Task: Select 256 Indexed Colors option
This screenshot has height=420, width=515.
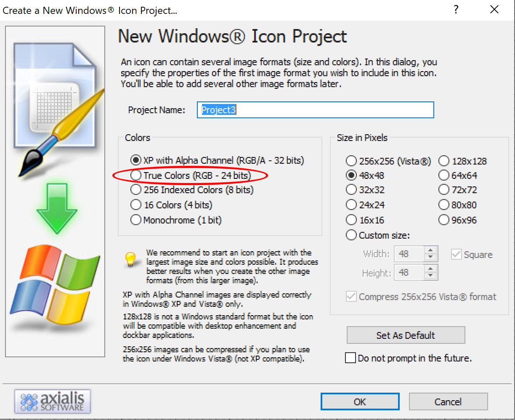Action: click(x=136, y=190)
